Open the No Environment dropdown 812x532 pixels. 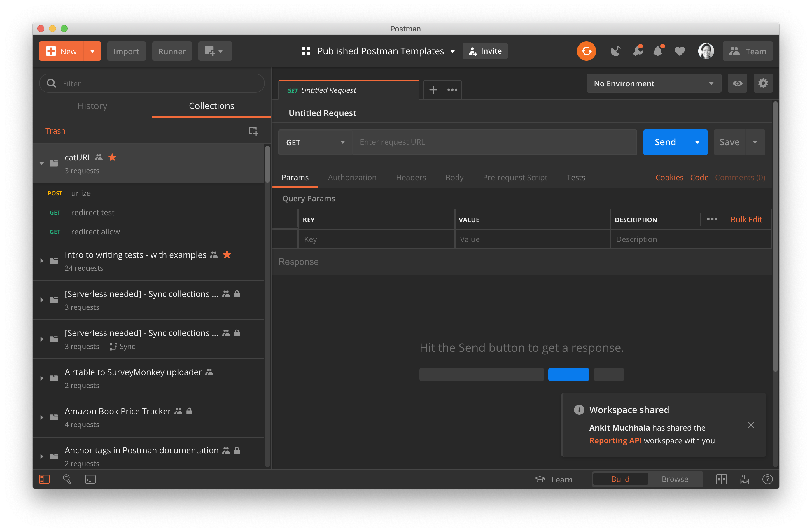click(x=653, y=83)
